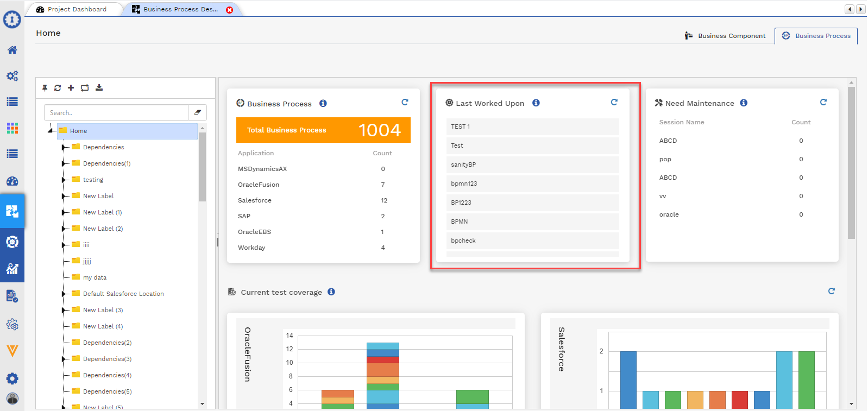Click the orange V logo sidebar icon

pos(12,351)
